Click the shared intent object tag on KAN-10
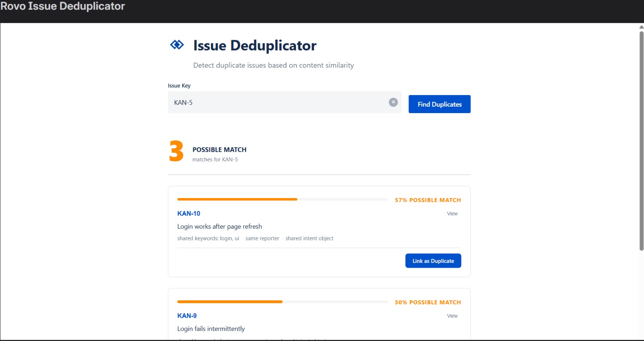The width and height of the screenshot is (644, 341). coord(310,238)
